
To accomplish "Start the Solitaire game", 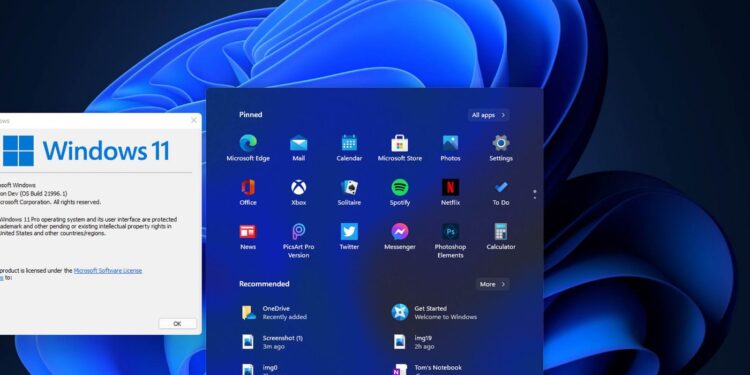I will [x=349, y=192].
